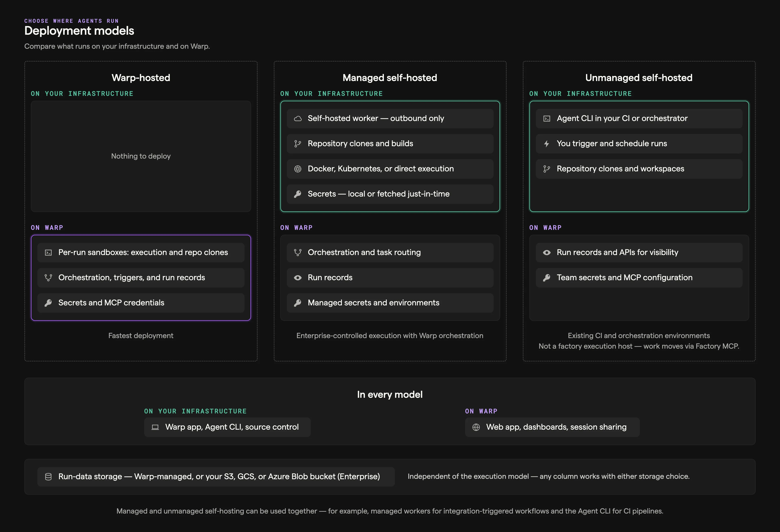
Task: Select the Warp-hosted heading
Action: pyautogui.click(x=141, y=78)
